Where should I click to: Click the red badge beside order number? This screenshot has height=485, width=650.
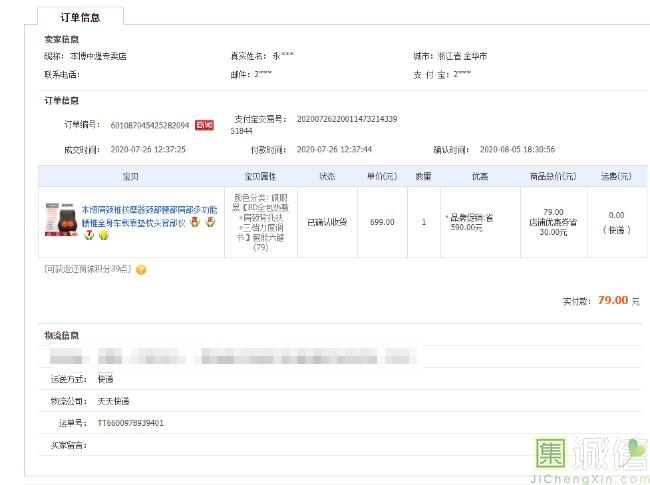pos(204,125)
